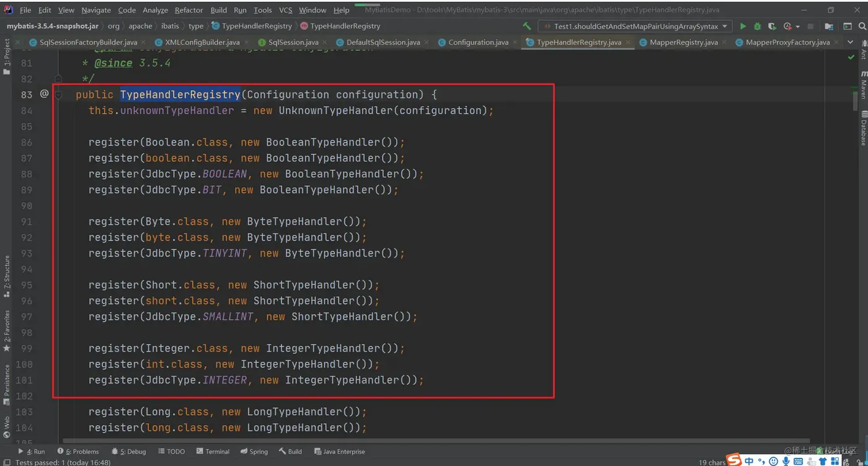Switch to SqlSession.java tab
Image resolution: width=868 pixels, height=466 pixels.
tap(293, 42)
